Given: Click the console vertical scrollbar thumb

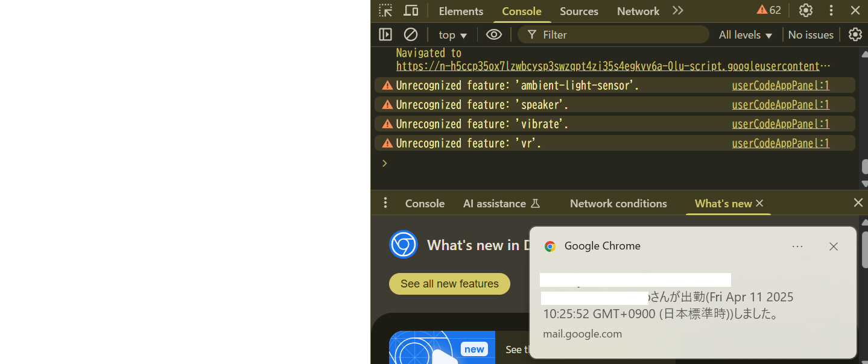Looking at the screenshot, I should (x=864, y=167).
